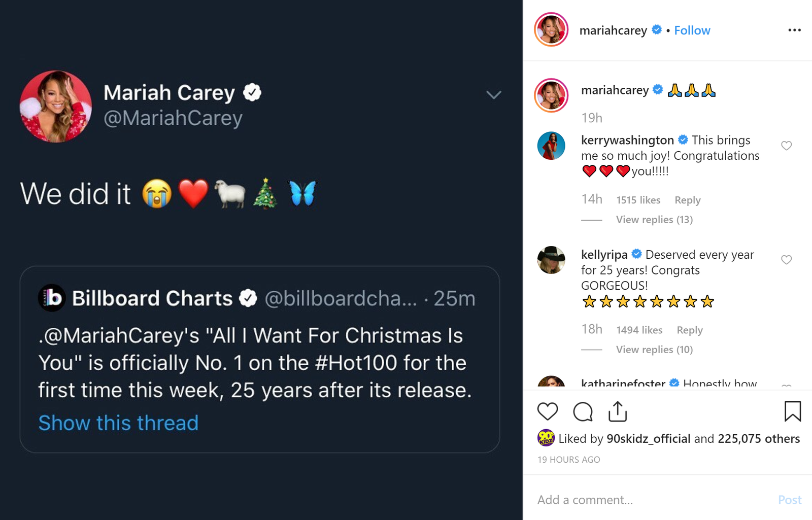Open the comment icon below the post

click(x=582, y=412)
